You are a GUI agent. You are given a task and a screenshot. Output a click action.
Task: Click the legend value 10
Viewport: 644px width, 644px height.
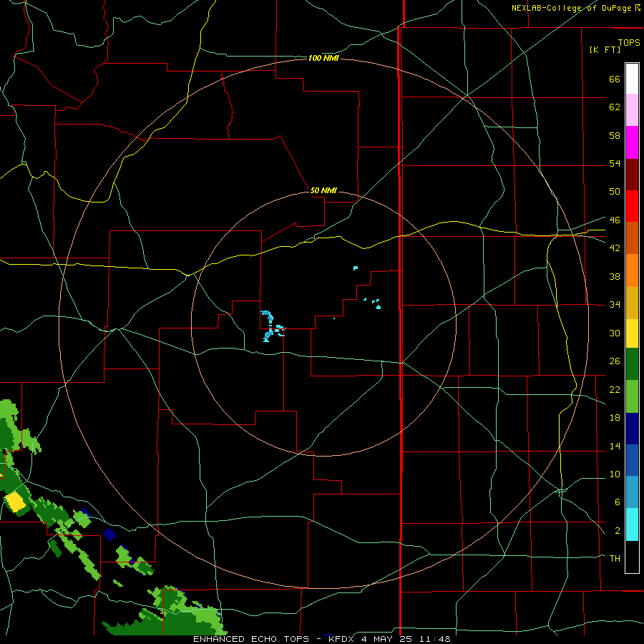coord(615,474)
